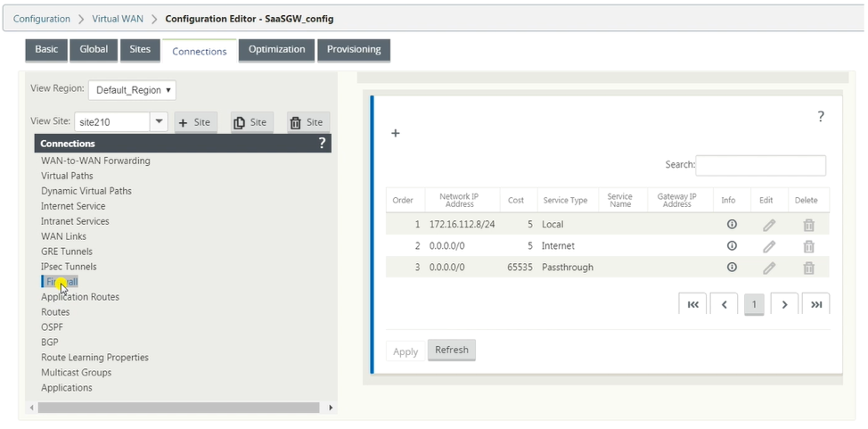868x429 pixels.
Task: Edit the Internet route with pencil icon
Action: pyautogui.click(x=769, y=246)
